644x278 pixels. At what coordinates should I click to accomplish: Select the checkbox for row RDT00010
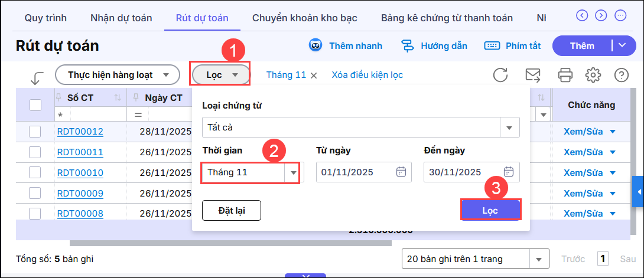(x=35, y=173)
